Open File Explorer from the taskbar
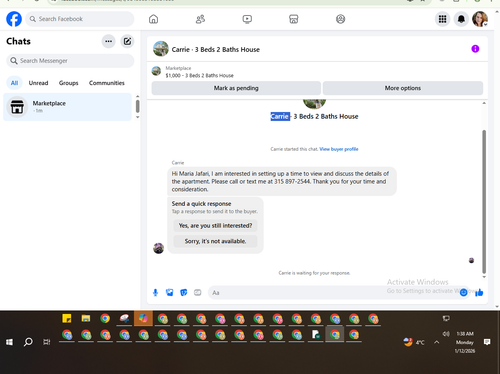This screenshot has height=374, width=500. (86, 319)
